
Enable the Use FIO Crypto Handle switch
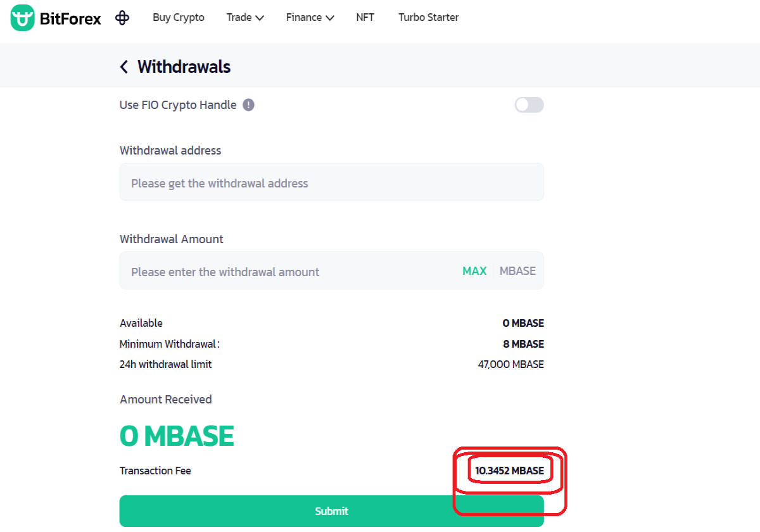[529, 105]
